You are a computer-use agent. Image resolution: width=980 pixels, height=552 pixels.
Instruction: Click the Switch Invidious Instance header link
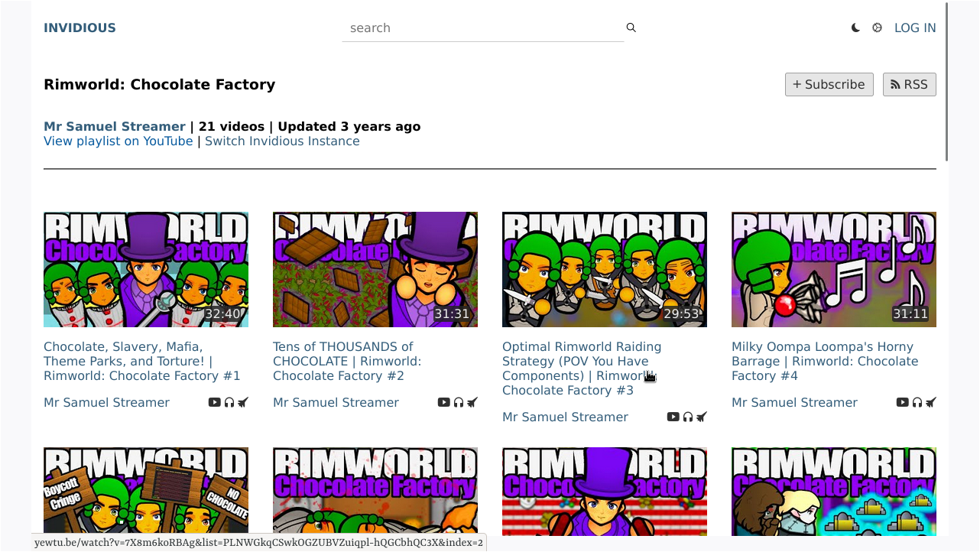(282, 141)
